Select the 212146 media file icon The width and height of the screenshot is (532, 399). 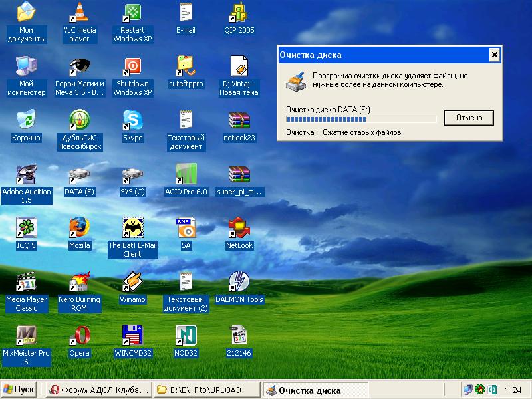pyautogui.click(x=239, y=335)
